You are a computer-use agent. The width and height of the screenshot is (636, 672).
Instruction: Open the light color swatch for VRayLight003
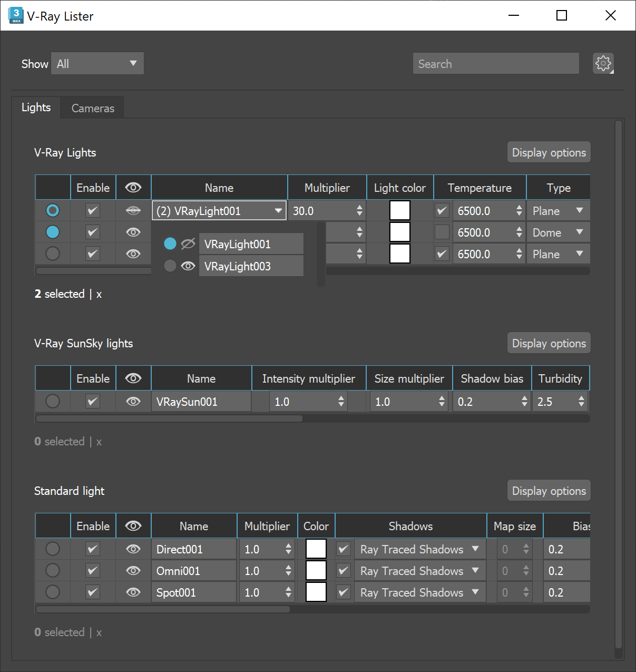pyautogui.click(x=399, y=254)
